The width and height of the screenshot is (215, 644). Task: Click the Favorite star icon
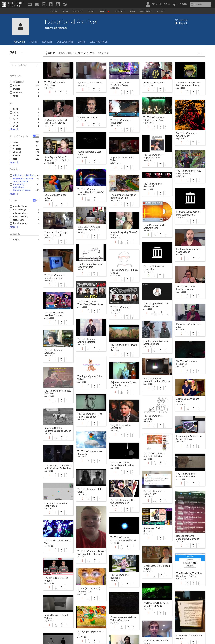click(x=177, y=20)
